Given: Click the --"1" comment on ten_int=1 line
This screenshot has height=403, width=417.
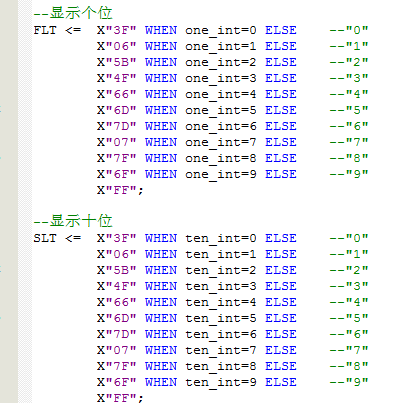Looking at the screenshot, I should pos(349,254).
